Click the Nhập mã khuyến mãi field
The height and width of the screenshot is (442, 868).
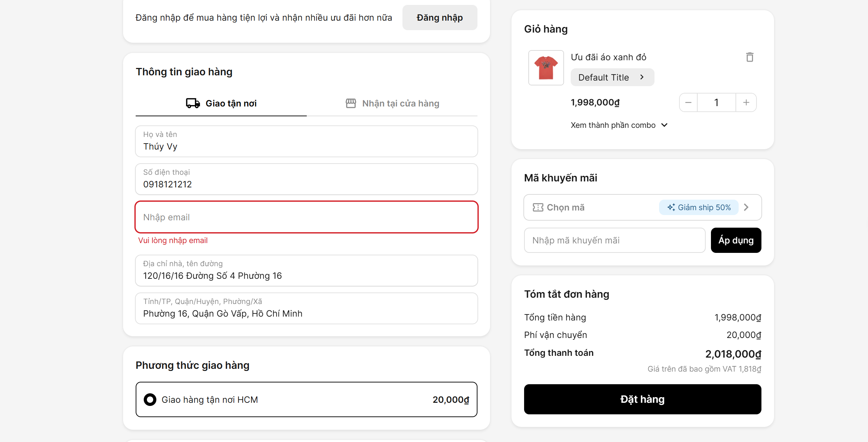tap(614, 240)
